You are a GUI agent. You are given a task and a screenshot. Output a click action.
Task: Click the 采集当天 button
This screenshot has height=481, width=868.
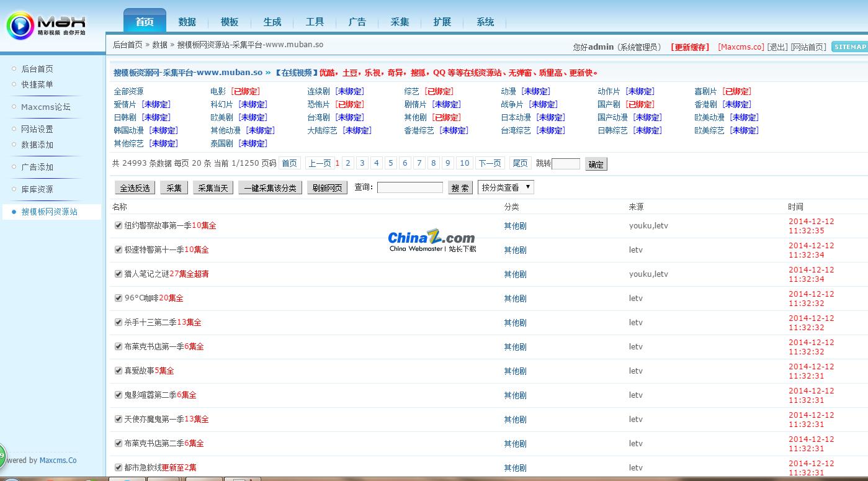pyautogui.click(x=213, y=188)
